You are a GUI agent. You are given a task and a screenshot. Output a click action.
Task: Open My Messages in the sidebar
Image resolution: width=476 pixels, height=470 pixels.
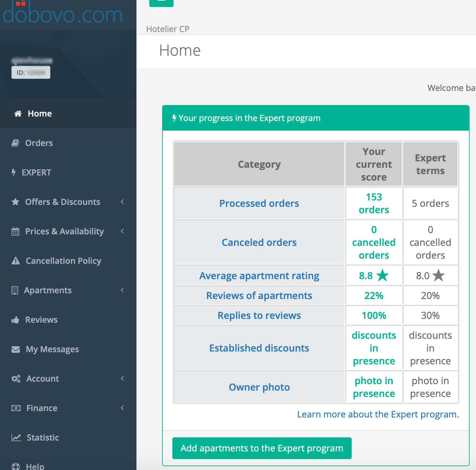68,349
